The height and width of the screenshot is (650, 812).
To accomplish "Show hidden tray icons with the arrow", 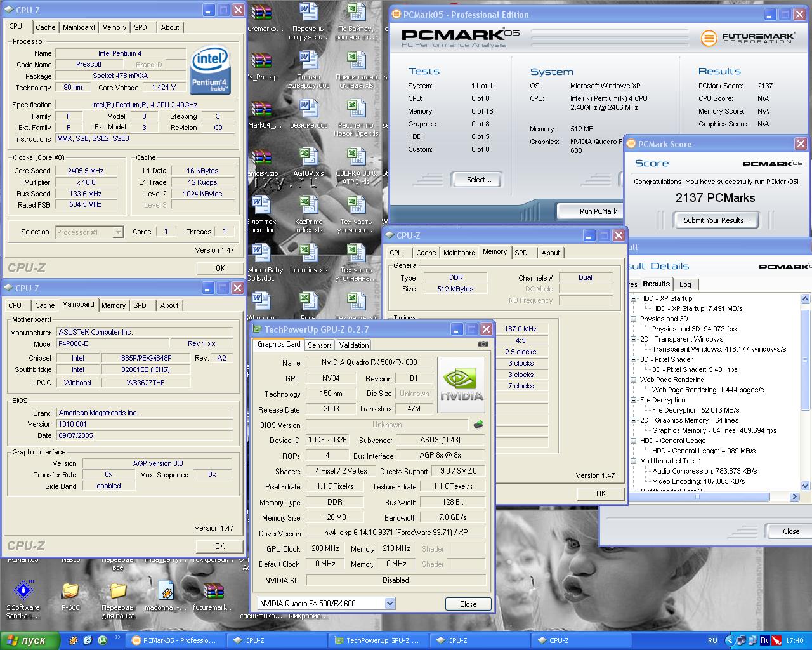I will tap(729, 640).
